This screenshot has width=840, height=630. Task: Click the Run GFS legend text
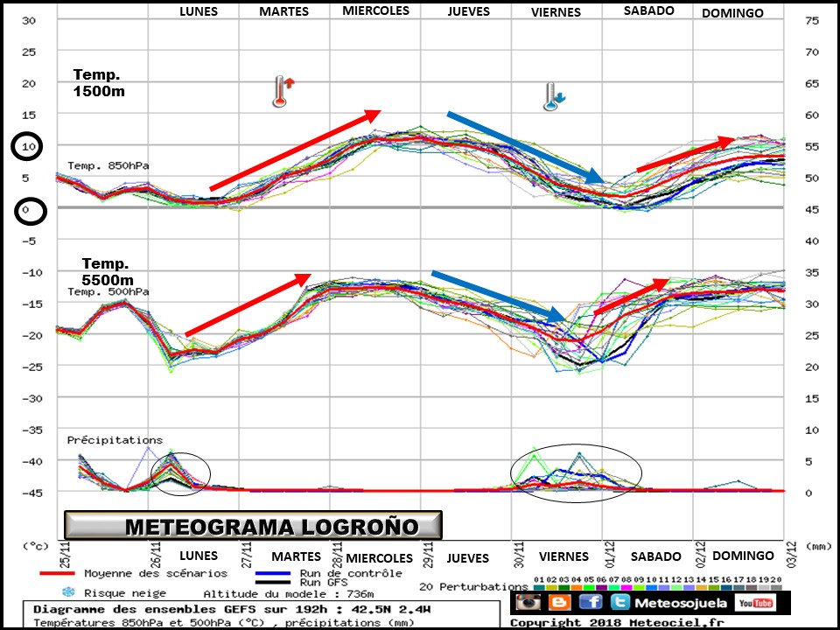click(324, 582)
